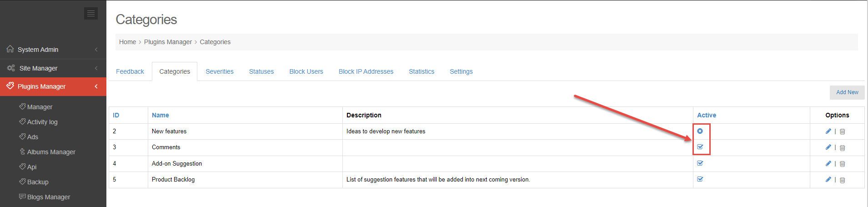
Task: Delete the New features category
Action: pos(842,132)
